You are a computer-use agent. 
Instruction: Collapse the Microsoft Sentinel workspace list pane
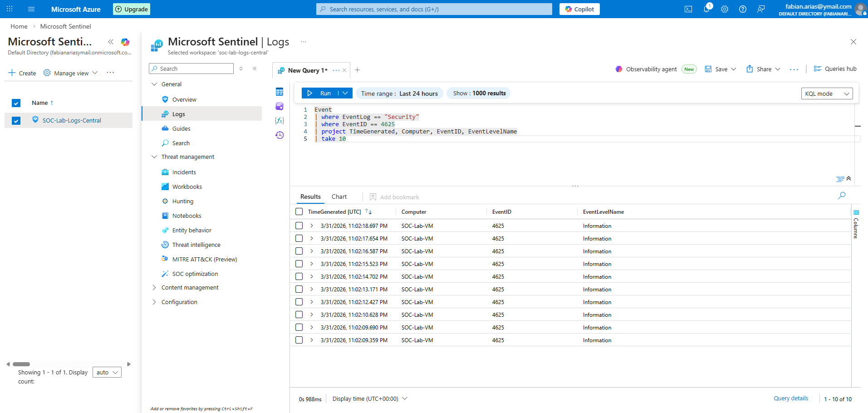tap(111, 42)
